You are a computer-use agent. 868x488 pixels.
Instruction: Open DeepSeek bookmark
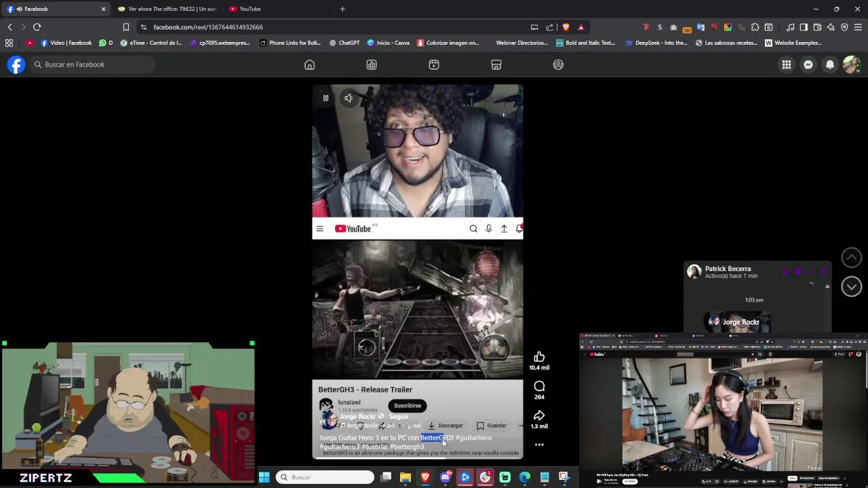click(x=656, y=43)
